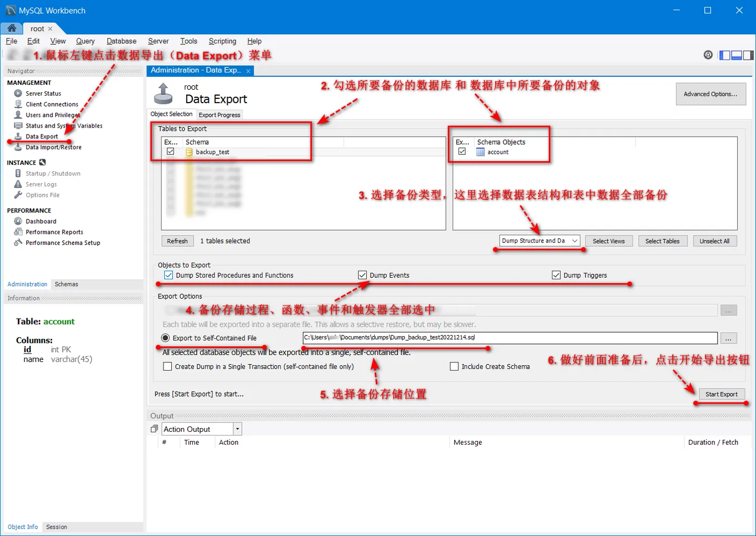Image resolution: width=756 pixels, height=536 pixels.
Task: Open the Scripting menu
Action: [222, 41]
